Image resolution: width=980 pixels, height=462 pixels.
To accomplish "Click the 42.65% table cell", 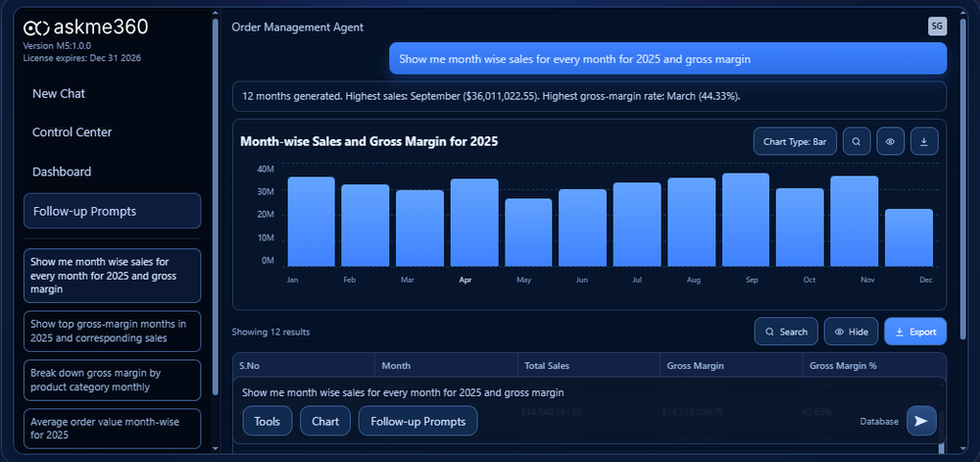I will (817, 411).
